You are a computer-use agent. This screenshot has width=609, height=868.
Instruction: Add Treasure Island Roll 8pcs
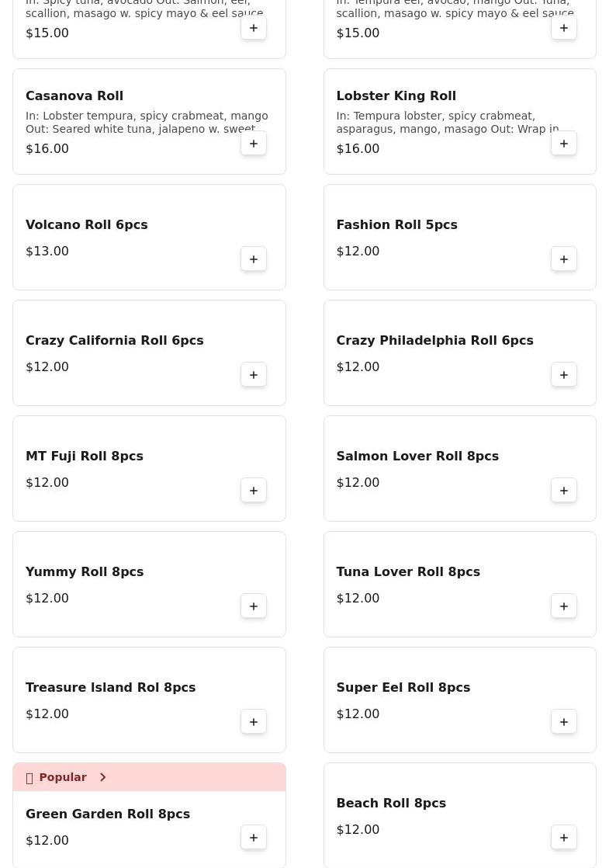coord(254,722)
